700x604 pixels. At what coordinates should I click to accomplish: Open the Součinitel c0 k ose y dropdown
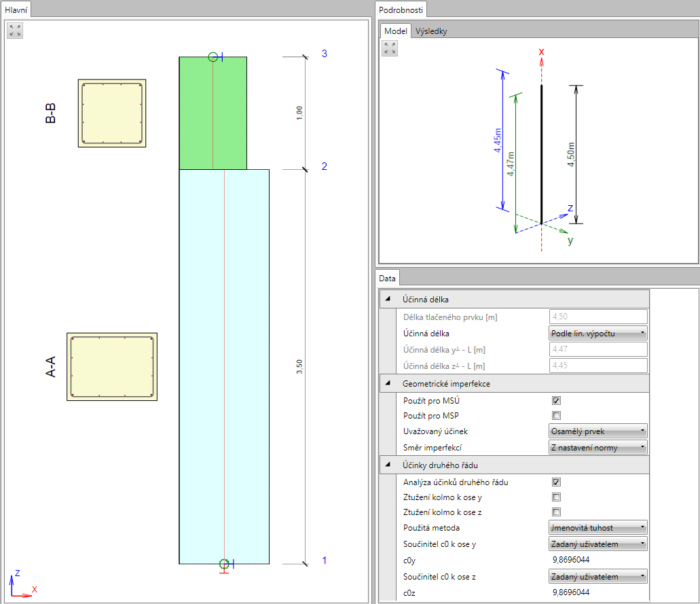pos(597,544)
